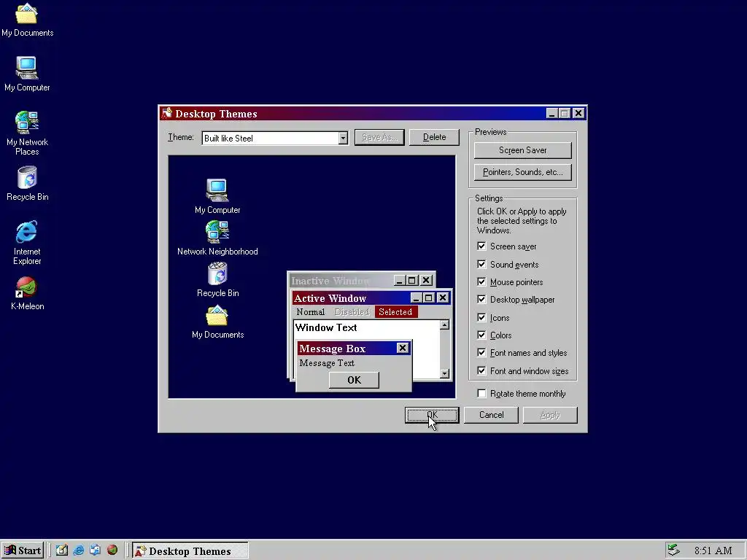Select the K-Meleon desktop shortcut
Image resolution: width=747 pixels, height=560 pixels.
(x=27, y=293)
